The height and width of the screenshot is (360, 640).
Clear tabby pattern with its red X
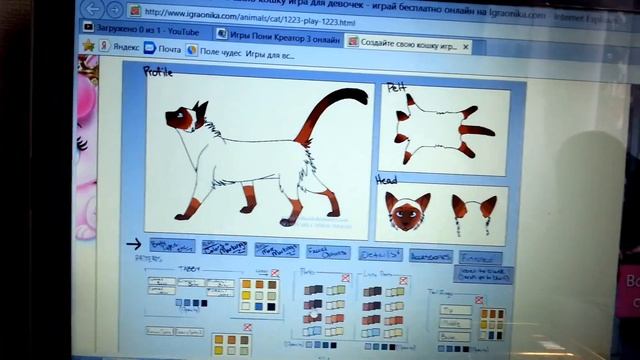[275, 273]
